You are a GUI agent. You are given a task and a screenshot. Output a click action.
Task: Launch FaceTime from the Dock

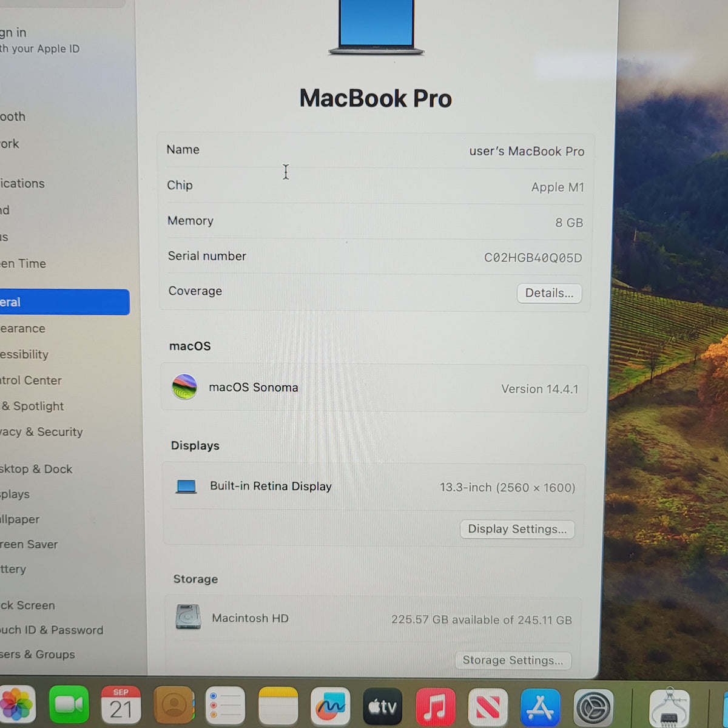69,704
